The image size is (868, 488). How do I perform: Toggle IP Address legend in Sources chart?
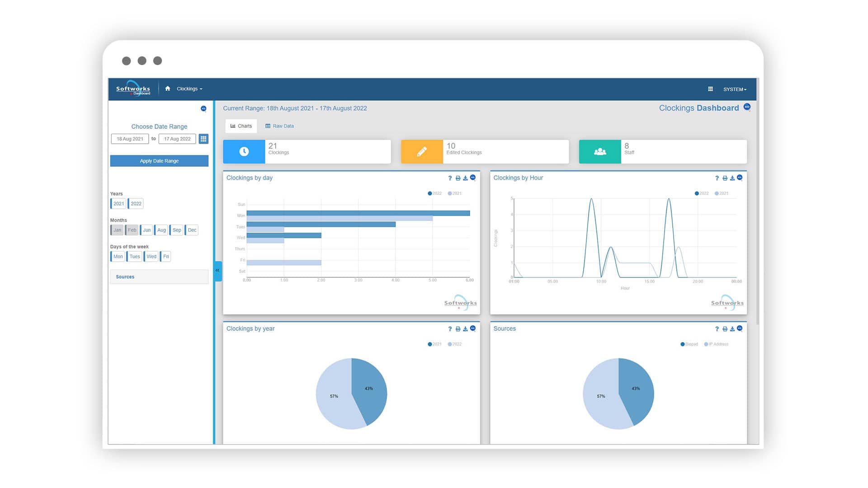(716, 344)
